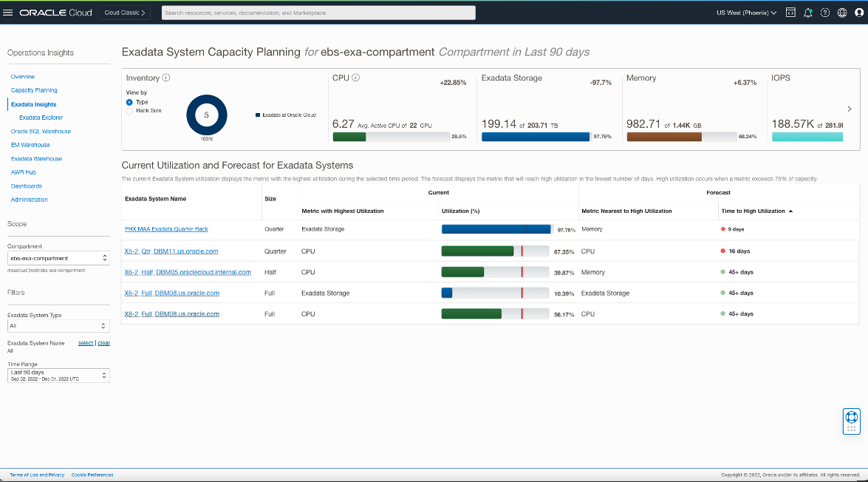
Task: Open the help question mark icon
Action: coord(825,13)
